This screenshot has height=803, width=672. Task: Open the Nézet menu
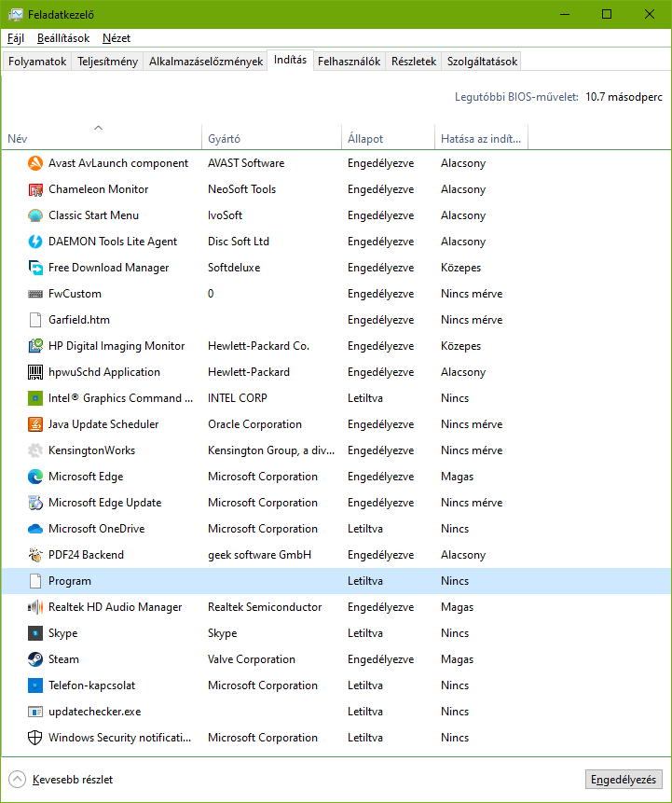(x=117, y=38)
